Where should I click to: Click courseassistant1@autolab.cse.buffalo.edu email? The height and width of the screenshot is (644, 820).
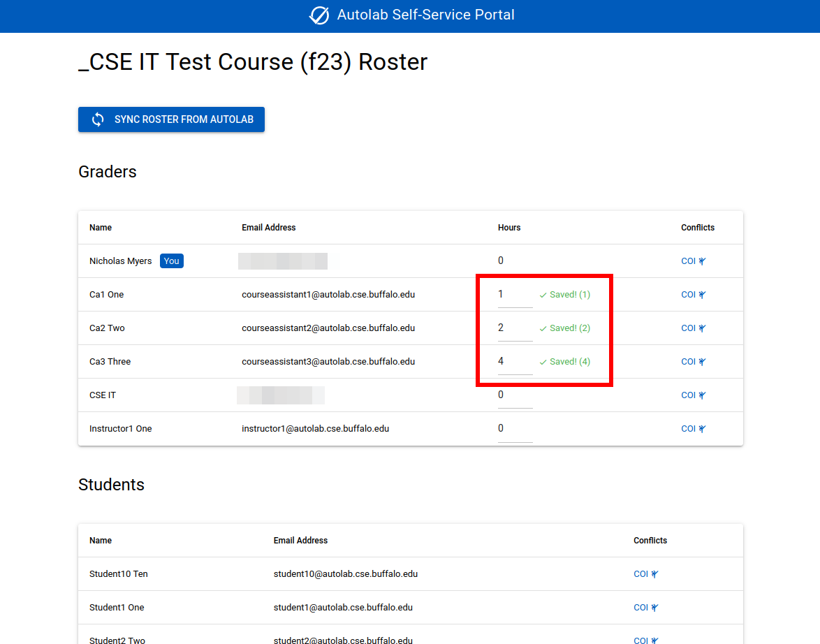click(328, 295)
